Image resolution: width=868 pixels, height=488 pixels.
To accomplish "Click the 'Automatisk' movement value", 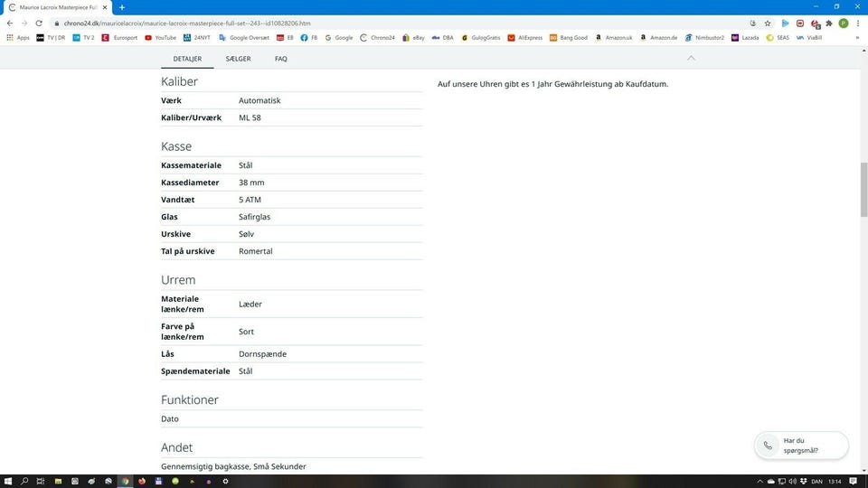I will 259,100.
